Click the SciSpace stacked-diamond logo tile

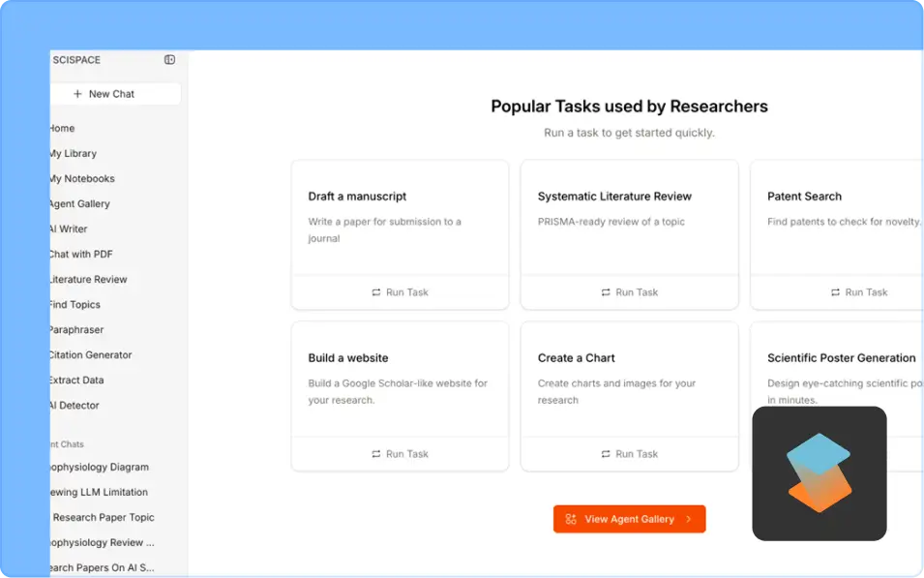820,473
